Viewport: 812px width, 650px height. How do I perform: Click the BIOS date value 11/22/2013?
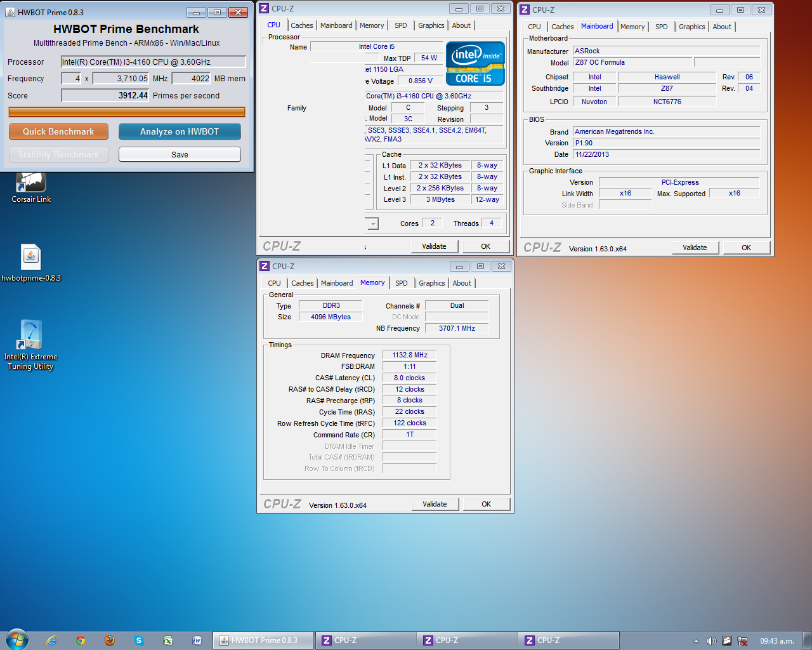pos(666,154)
